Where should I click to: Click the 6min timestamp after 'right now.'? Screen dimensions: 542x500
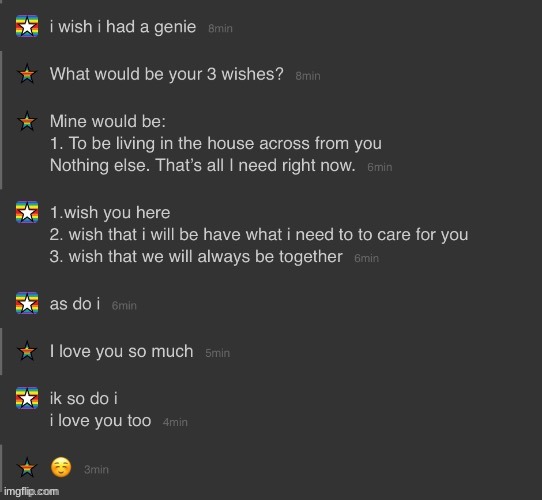click(x=380, y=167)
